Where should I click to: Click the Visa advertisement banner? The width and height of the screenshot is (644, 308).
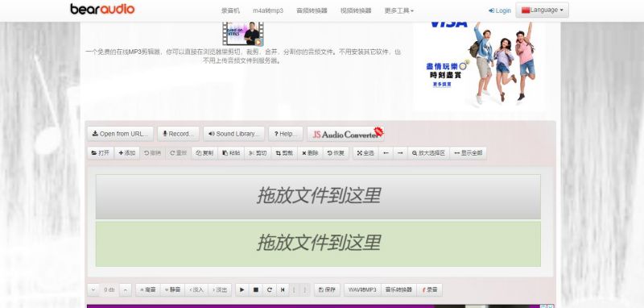click(x=479, y=66)
